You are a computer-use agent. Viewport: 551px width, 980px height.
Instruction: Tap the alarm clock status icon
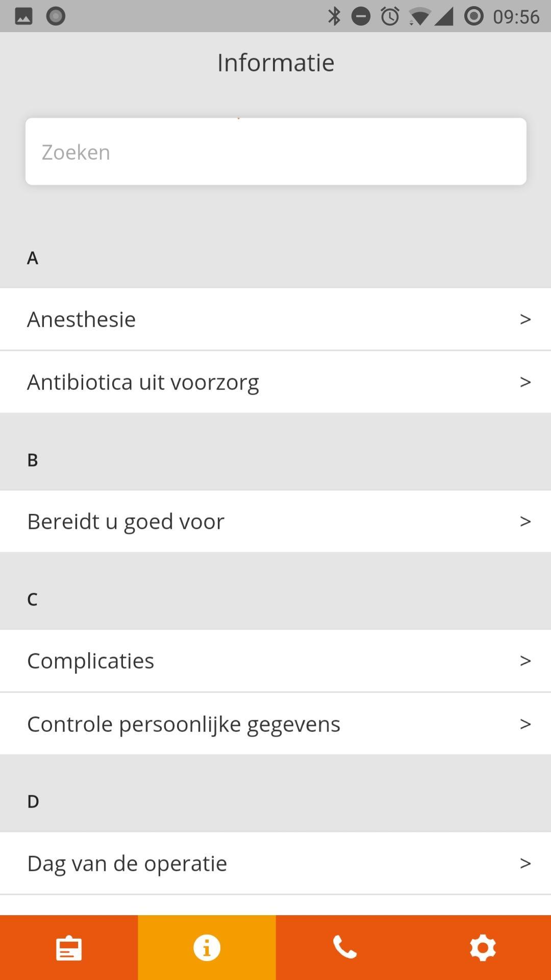click(x=390, y=16)
